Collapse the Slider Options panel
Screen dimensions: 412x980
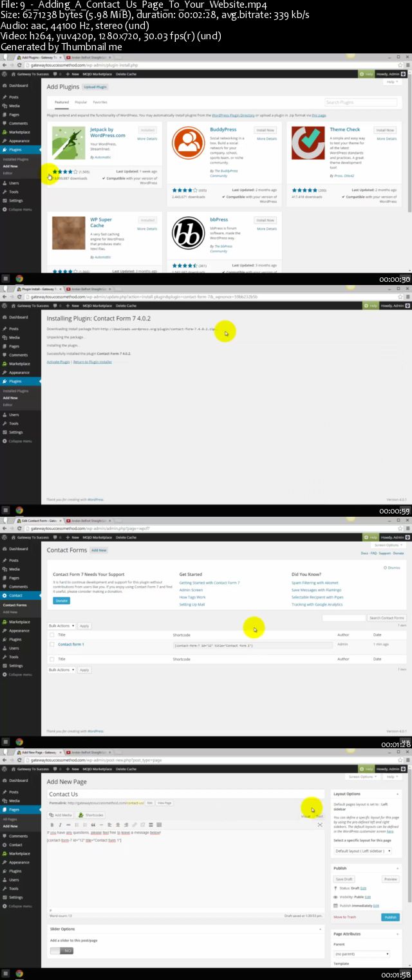click(x=321, y=929)
